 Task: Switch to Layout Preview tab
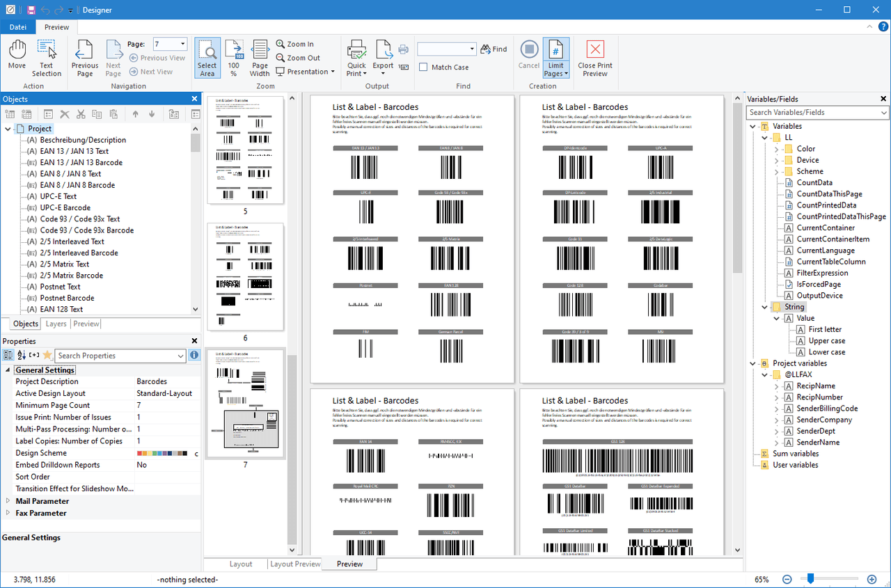point(295,564)
